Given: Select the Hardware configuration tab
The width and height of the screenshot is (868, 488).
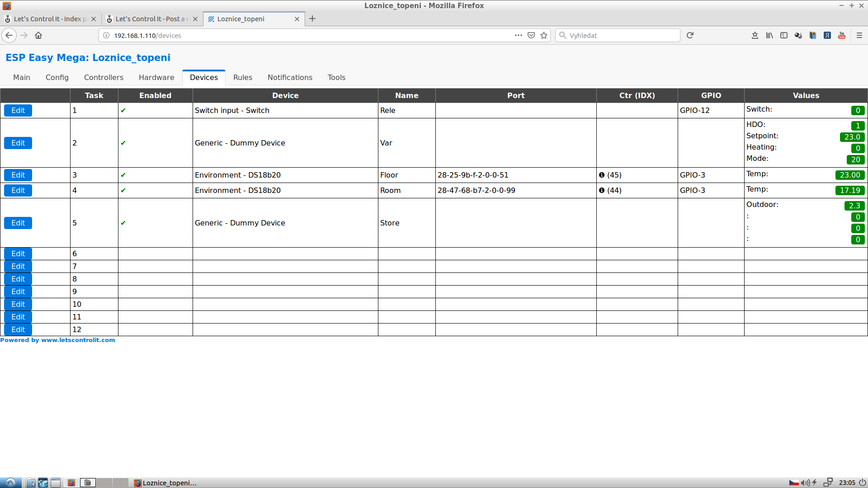Looking at the screenshot, I should (x=156, y=77).
